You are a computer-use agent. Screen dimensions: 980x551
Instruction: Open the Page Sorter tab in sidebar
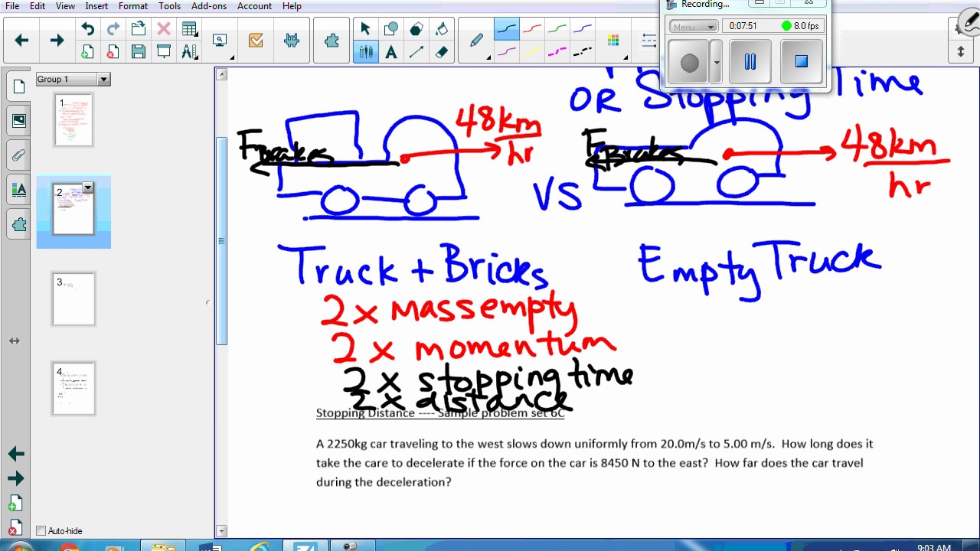tap(19, 87)
